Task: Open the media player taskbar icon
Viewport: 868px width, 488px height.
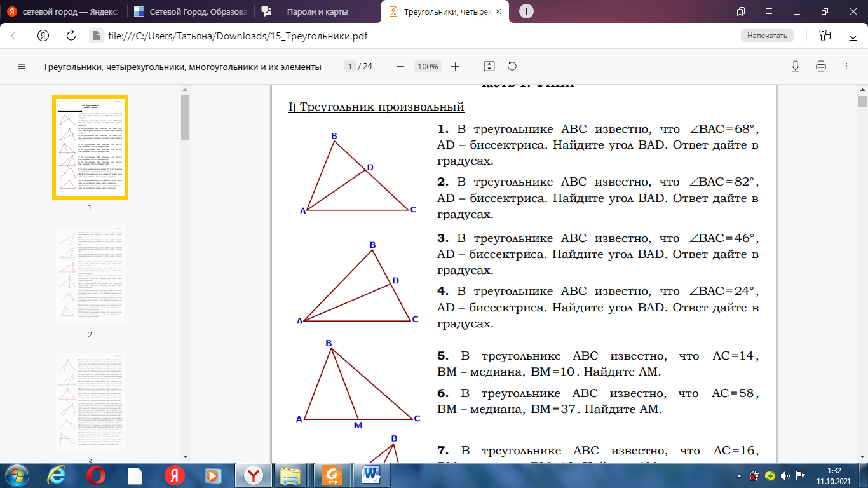Action: click(x=212, y=475)
